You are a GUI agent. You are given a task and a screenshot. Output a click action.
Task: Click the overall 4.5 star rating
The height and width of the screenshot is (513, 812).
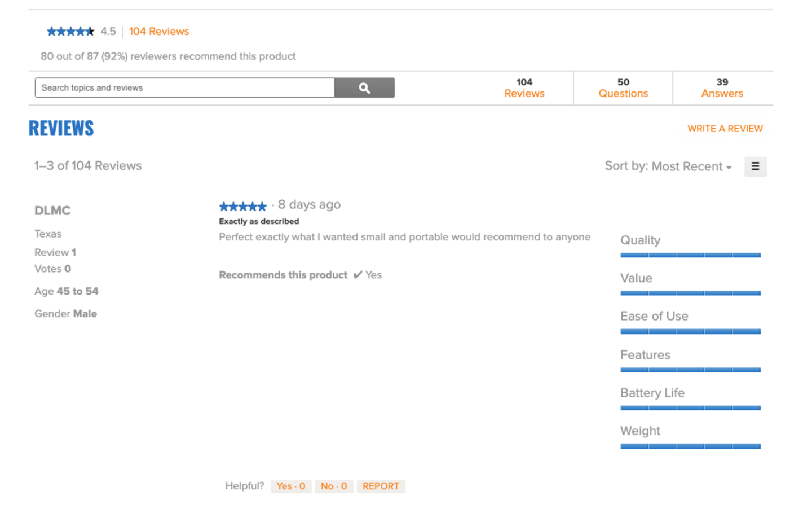pyautogui.click(x=70, y=32)
